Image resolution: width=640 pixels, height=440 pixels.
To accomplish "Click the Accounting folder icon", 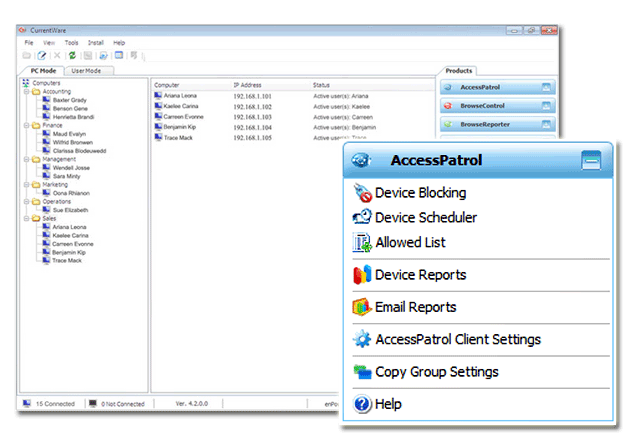I will point(36,91).
